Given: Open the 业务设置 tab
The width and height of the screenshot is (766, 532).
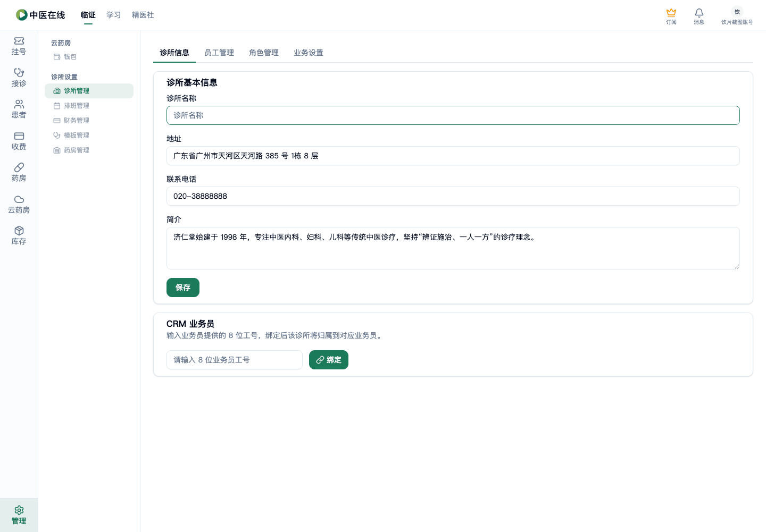Looking at the screenshot, I should 309,53.
